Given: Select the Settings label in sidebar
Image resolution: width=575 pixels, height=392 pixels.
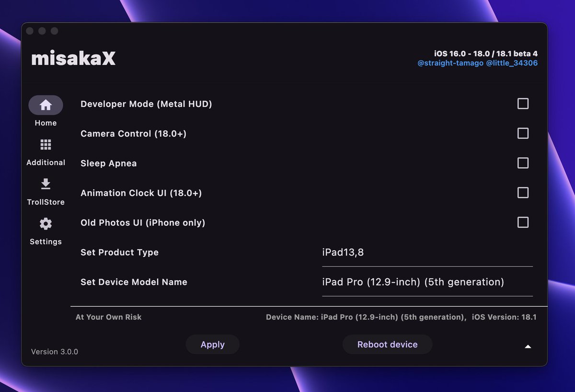Looking at the screenshot, I should [46, 242].
